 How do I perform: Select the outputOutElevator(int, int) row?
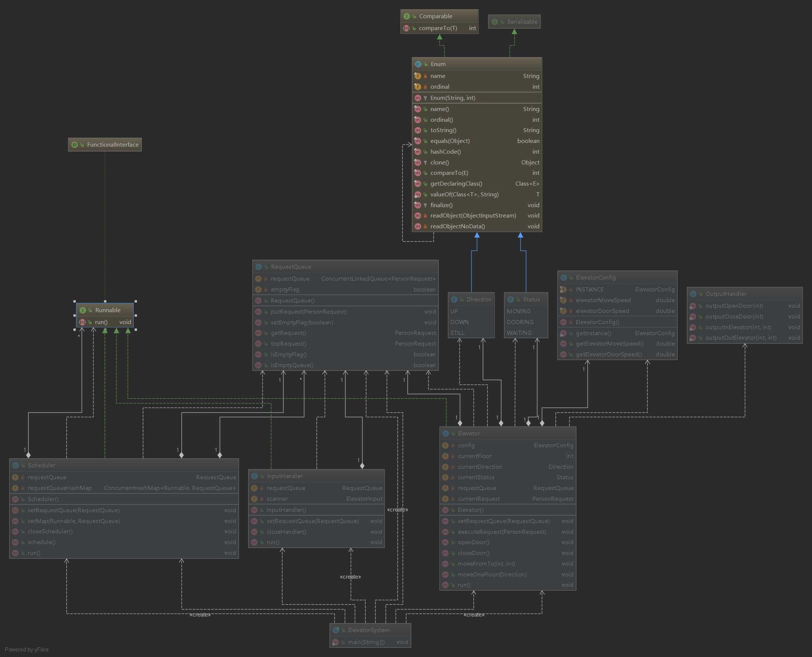click(745, 338)
